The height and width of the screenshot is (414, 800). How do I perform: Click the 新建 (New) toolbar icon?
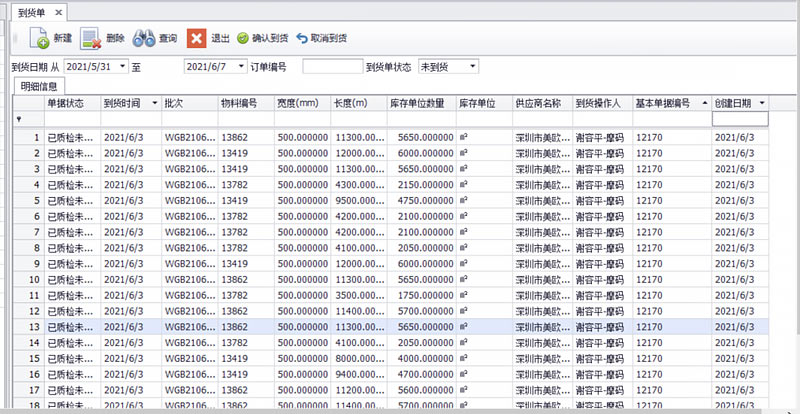click(x=39, y=39)
